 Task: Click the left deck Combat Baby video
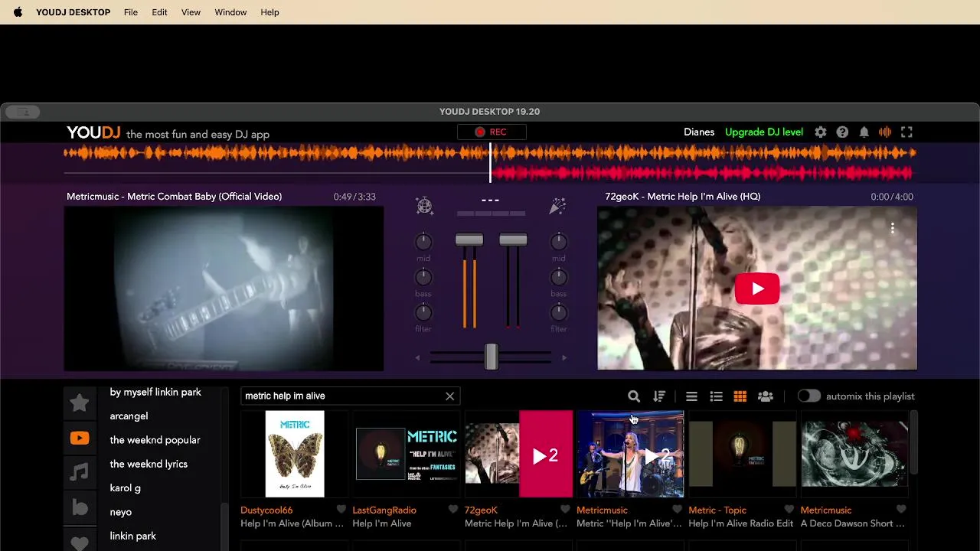pos(224,289)
